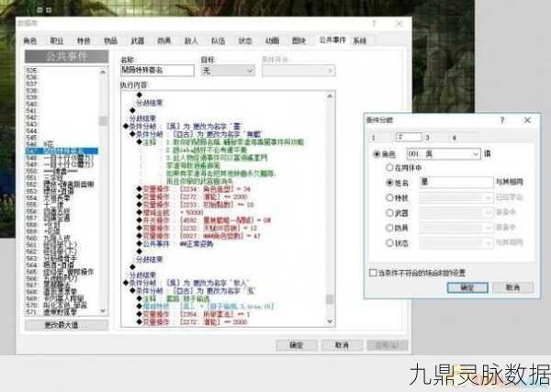Click the event list scrollbar thumb
The image size is (551, 392).
pos(103,121)
